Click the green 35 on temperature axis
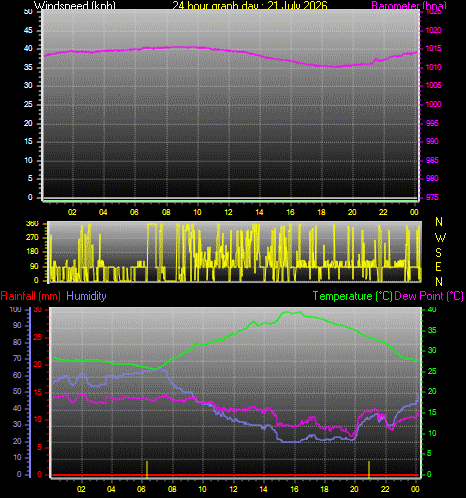Viewport: 466px width, 498px height. click(432, 330)
